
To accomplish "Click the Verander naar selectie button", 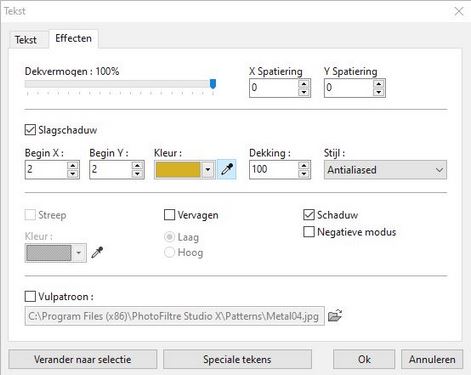I will (83, 359).
